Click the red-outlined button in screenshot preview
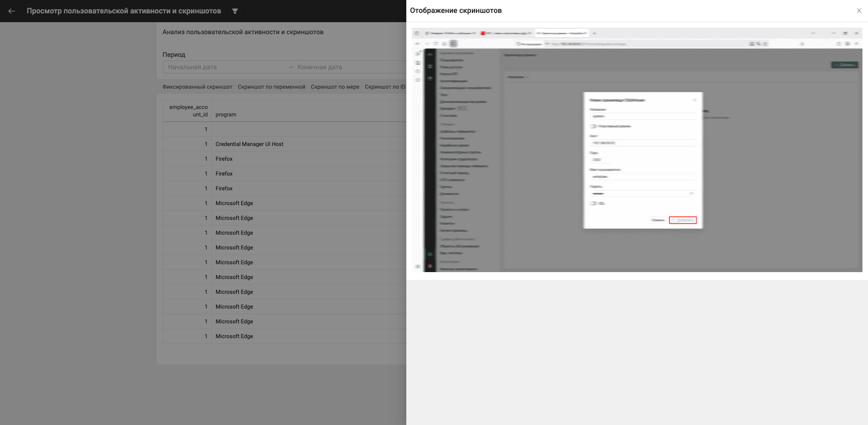The image size is (868, 425). click(x=682, y=220)
